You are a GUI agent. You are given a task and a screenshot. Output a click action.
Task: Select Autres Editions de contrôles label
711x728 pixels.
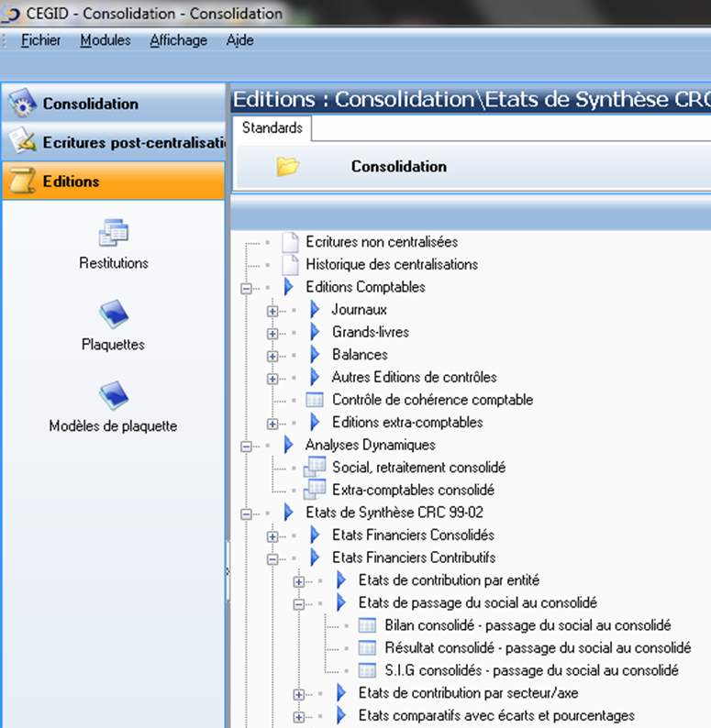(x=414, y=377)
